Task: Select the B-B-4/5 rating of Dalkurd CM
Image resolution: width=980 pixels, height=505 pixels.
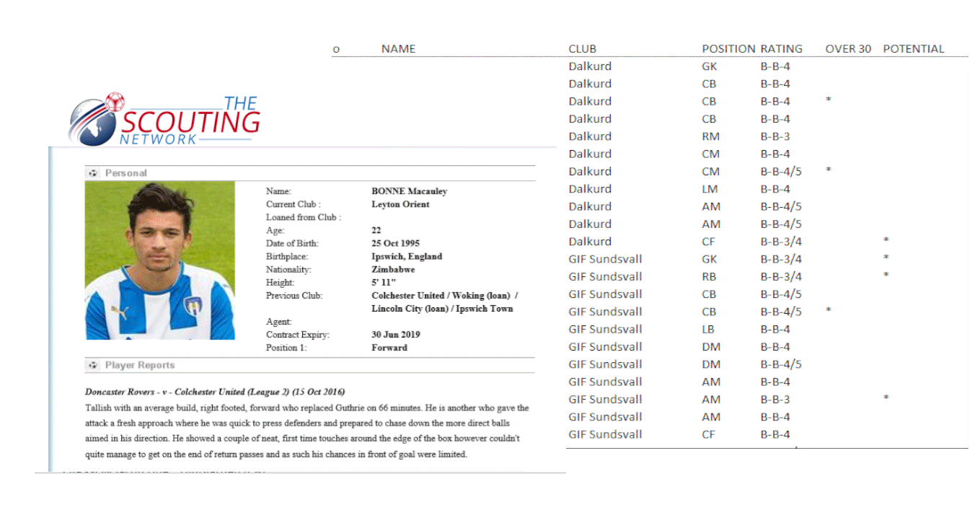Action: (781, 172)
